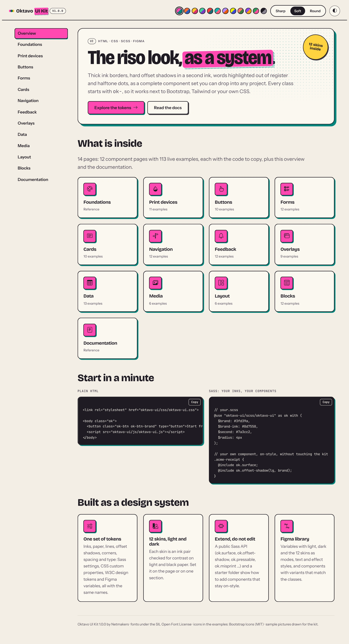Click the Data table icon
Screen dimensions: 349x644
pyautogui.click(x=90, y=283)
